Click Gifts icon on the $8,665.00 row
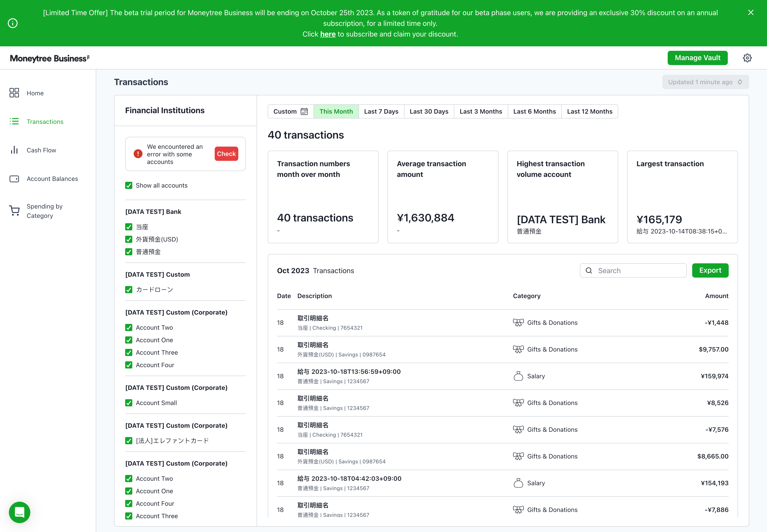Image resolution: width=767 pixels, height=532 pixels. point(518,456)
